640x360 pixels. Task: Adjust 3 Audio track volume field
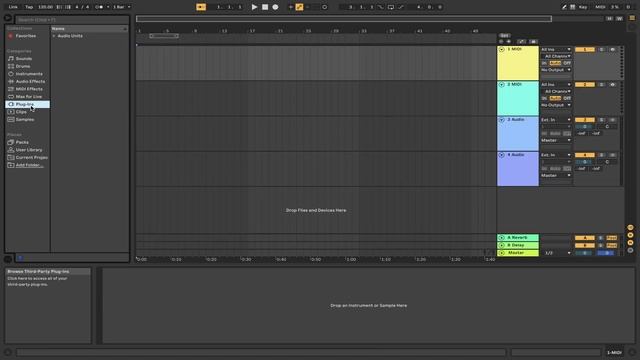(585, 127)
